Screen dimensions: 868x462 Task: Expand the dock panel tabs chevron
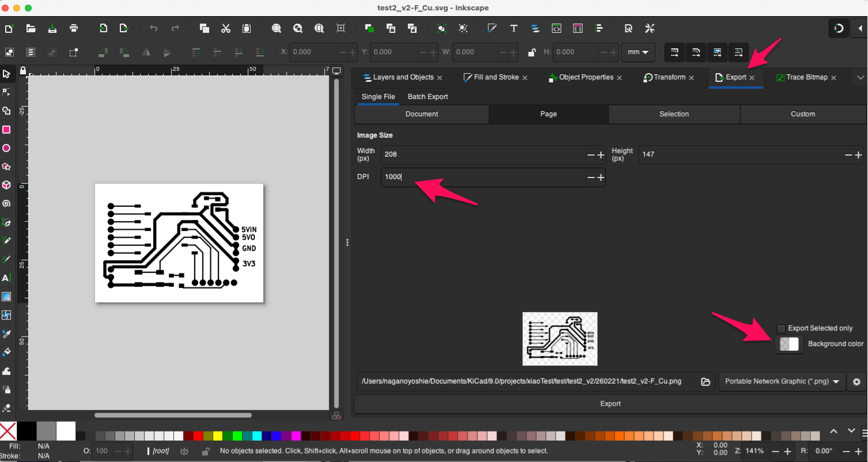tap(861, 77)
